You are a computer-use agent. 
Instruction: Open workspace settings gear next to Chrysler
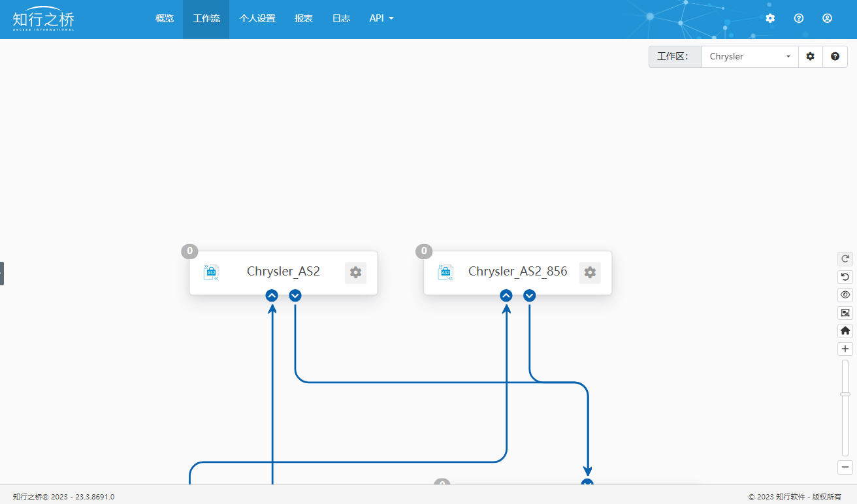[x=810, y=57]
